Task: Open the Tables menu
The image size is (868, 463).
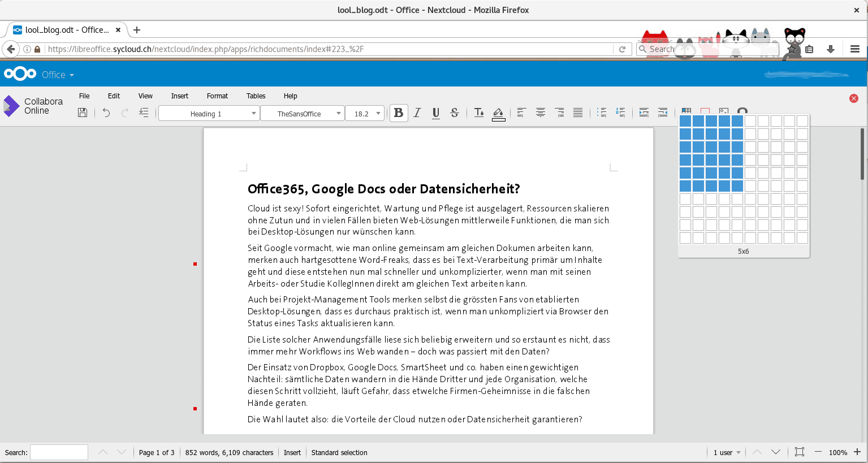Action: click(256, 96)
